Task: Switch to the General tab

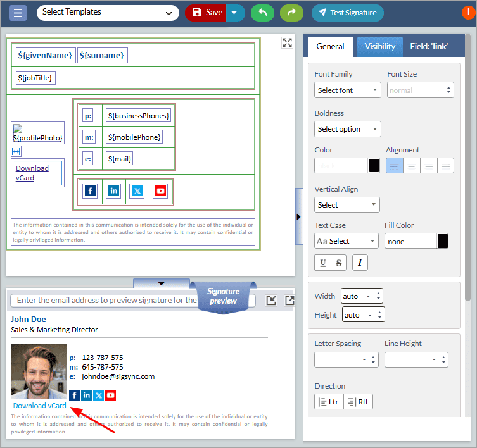Action: (330, 46)
